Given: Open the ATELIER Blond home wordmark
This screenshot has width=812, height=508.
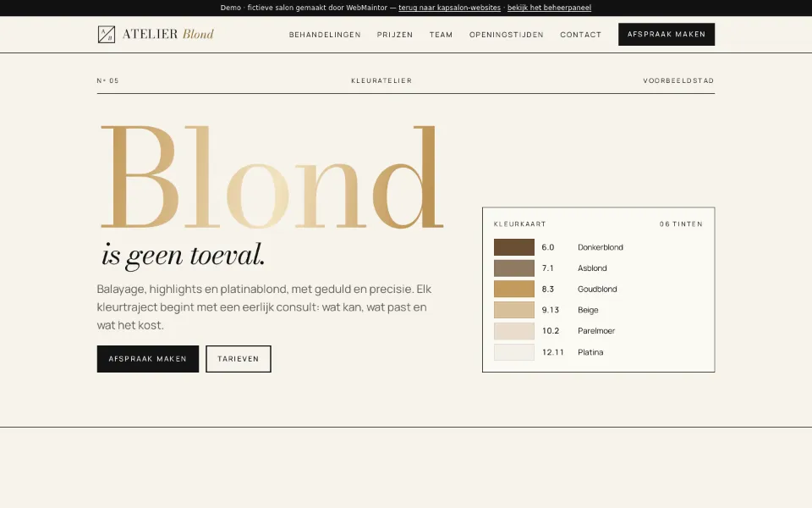Looking at the screenshot, I should (x=167, y=34).
